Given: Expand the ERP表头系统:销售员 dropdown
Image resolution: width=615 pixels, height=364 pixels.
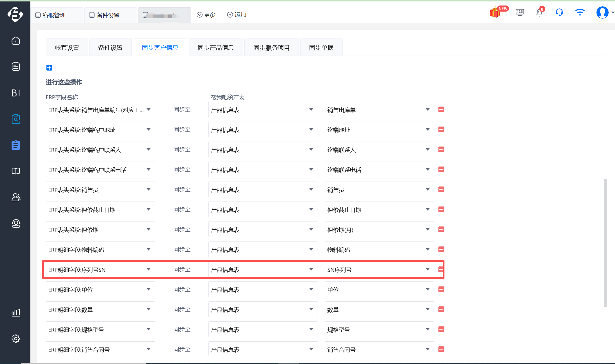Looking at the screenshot, I should pyautogui.click(x=148, y=189).
